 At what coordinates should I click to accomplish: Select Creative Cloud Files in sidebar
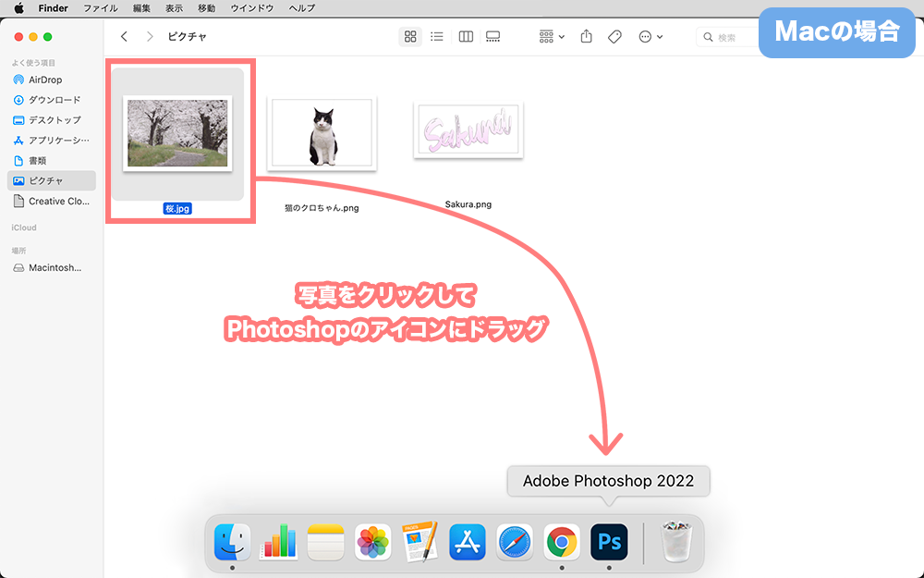(x=51, y=201)
